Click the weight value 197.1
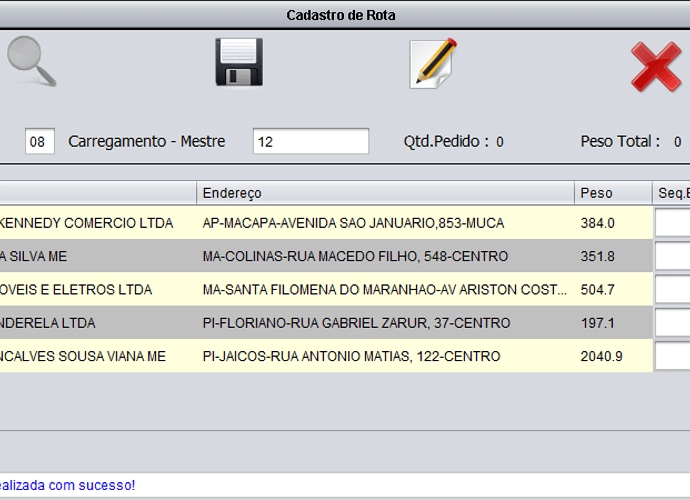690x500 pixels. point(597,323)
